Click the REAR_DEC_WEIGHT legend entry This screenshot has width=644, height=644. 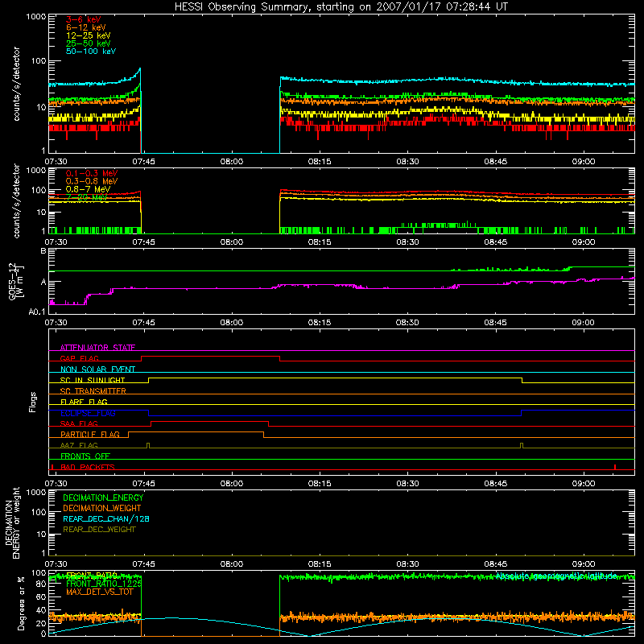[99, 530]
